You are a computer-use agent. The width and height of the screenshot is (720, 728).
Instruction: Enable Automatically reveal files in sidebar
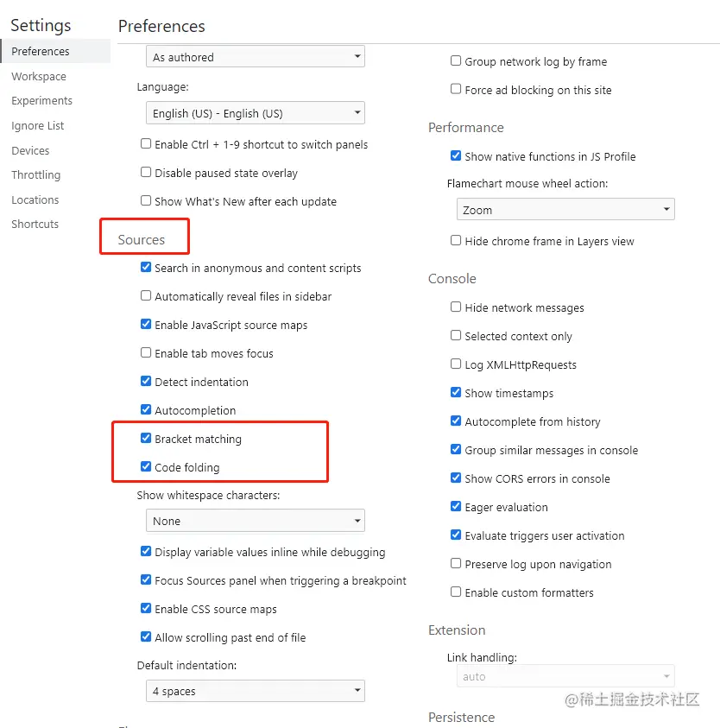146,296
